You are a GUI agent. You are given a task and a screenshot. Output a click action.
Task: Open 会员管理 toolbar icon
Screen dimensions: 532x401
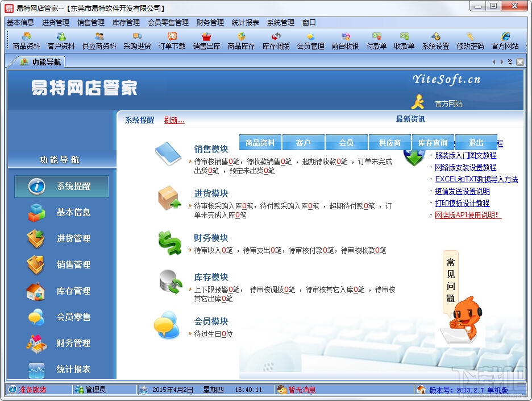point(311,41)
